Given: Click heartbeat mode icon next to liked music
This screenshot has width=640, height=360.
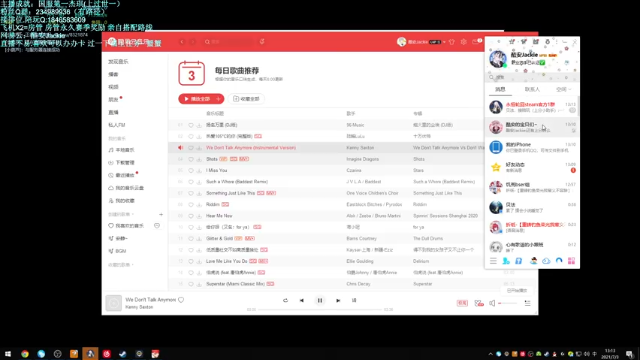Looking at the screenshot, I should point(157,226).
